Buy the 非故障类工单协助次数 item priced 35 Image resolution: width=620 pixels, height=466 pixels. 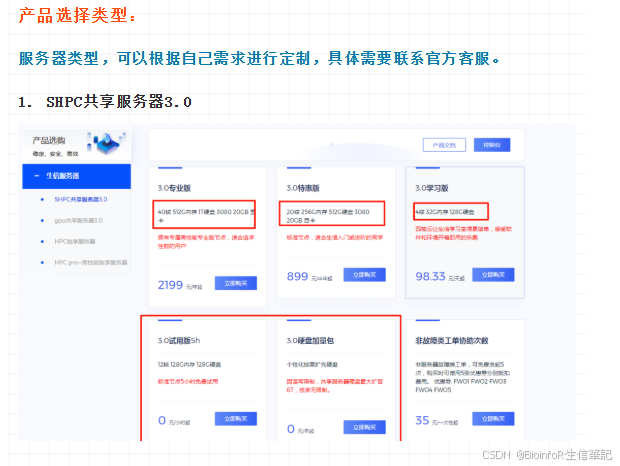(x=493, y=419)
